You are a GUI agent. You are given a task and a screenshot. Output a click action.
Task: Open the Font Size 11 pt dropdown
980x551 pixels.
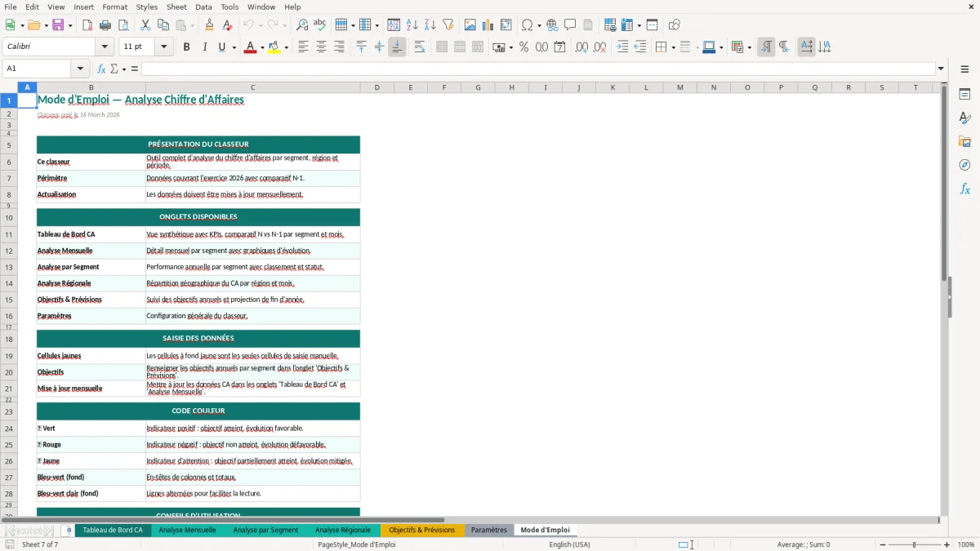(163, 47)
